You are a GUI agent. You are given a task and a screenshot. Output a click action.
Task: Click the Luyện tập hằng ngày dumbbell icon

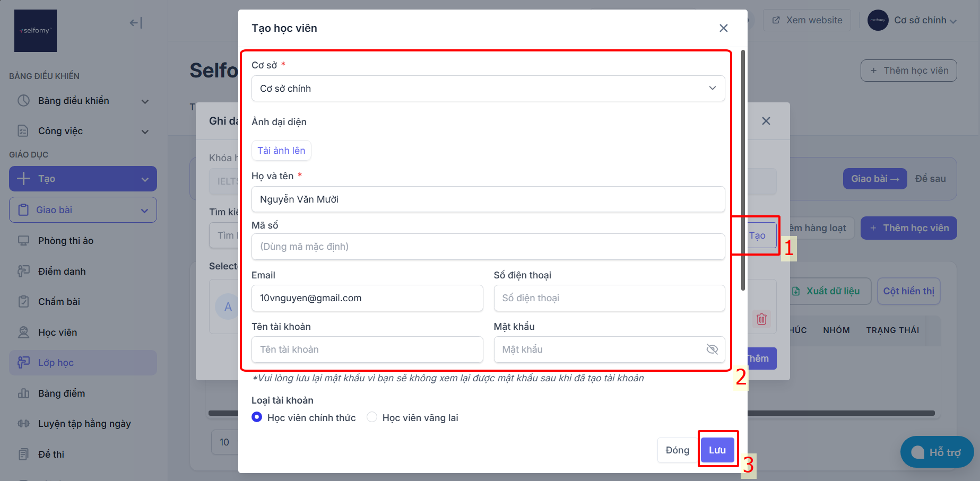click(x=23, y=424)
